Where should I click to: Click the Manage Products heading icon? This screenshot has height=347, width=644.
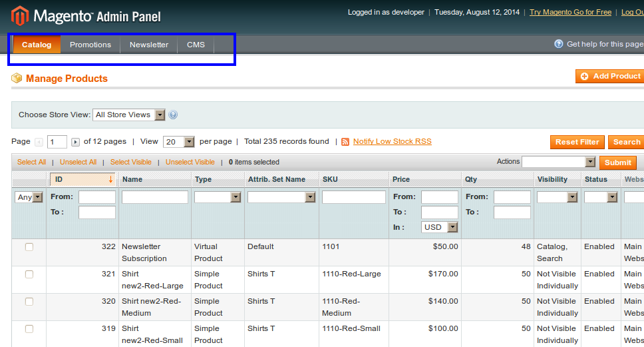pyautogui.click(x=17, y=79)
